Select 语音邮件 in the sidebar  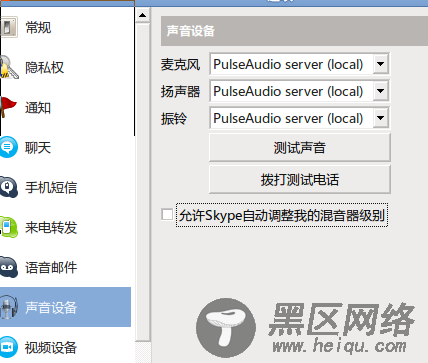[x=65, y=267]
